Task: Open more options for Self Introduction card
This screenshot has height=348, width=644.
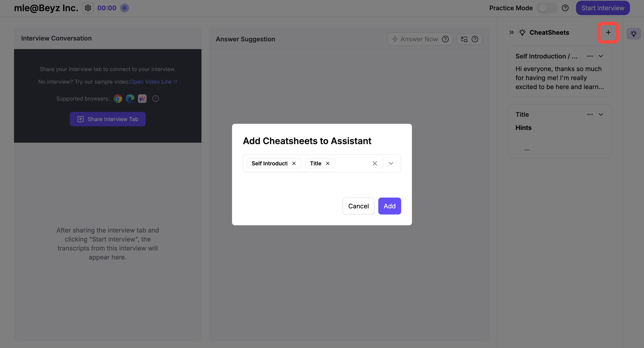Action: pyautogui.click(x=590, y=56)
